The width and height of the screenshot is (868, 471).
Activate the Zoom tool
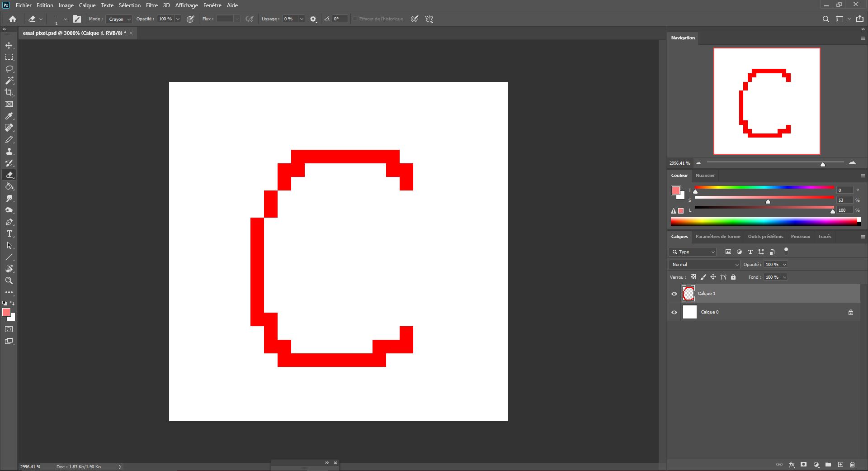click(9, 281)
